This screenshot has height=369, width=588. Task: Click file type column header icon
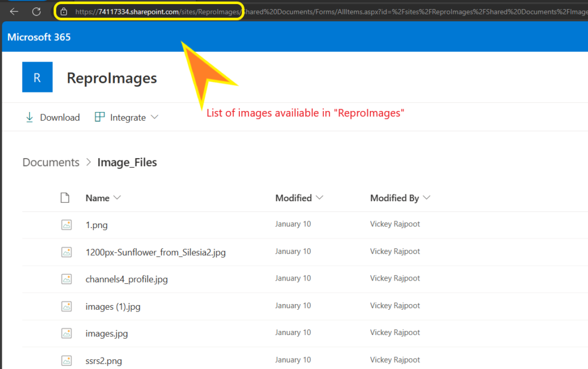(x=65, y=198)
